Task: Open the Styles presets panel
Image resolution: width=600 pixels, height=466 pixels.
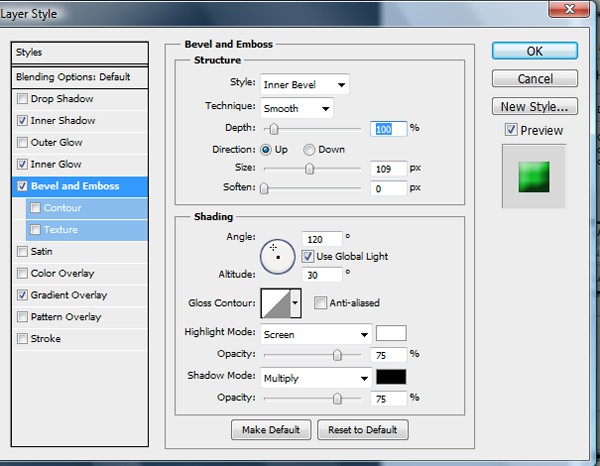Action: (x=80, y=52)
